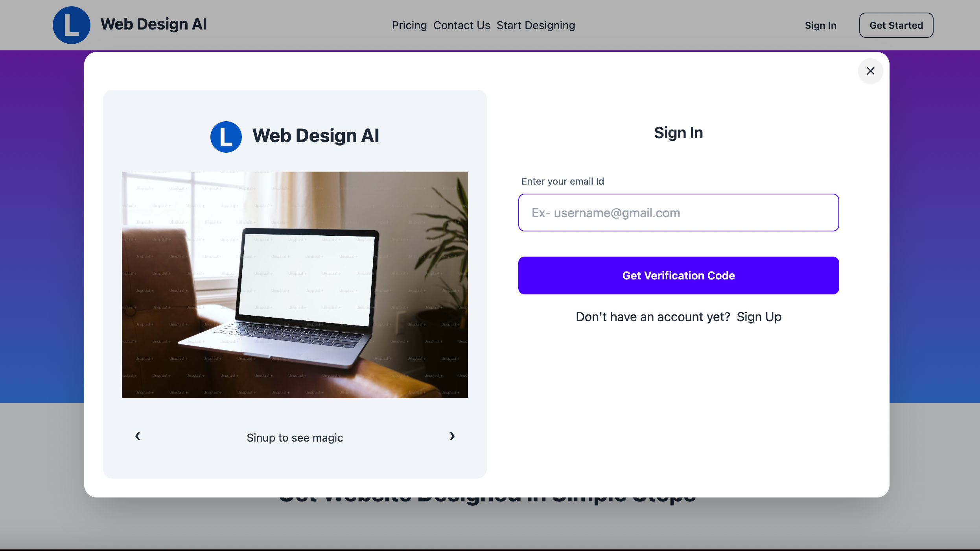
Task: Follow the Sign Up link
Action: (x=759, y=317)
